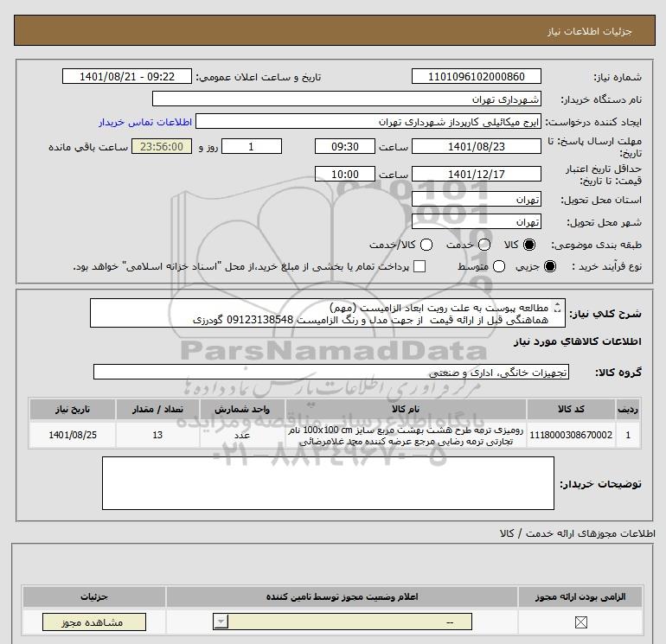The width and height of the screenshot is (666, 644).
Task: Click the تعداد / مقدار column header
Action: 157,409
